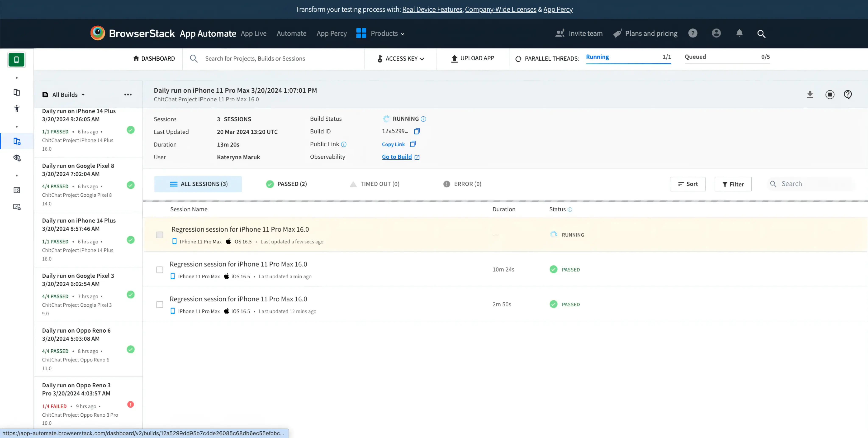This screenshot has width=868, height=438.
Task: Stop the running build with stop icon
Action: 830,94
